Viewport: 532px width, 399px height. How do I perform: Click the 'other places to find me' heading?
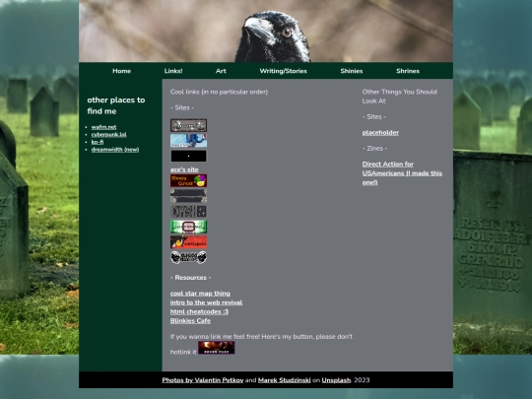116,105
